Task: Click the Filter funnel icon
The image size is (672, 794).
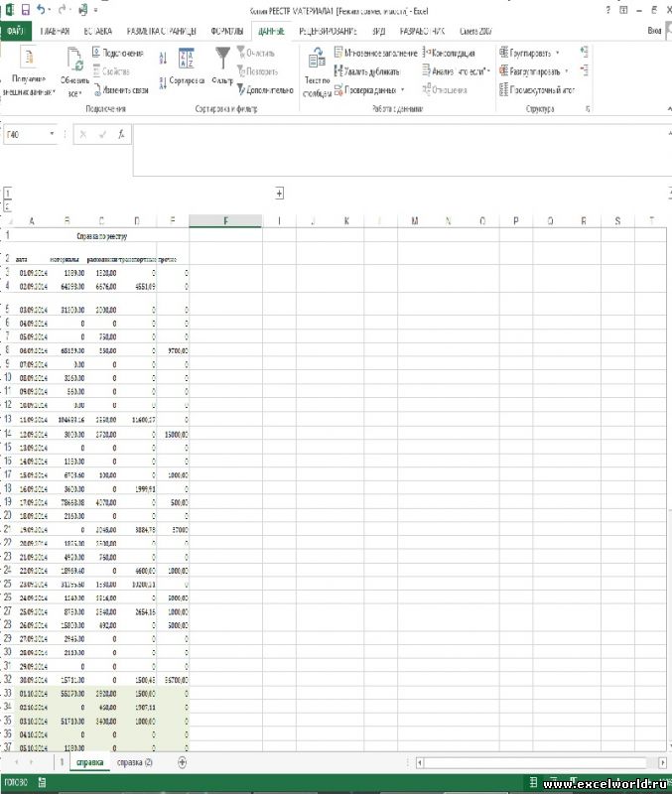Action: 222,58
